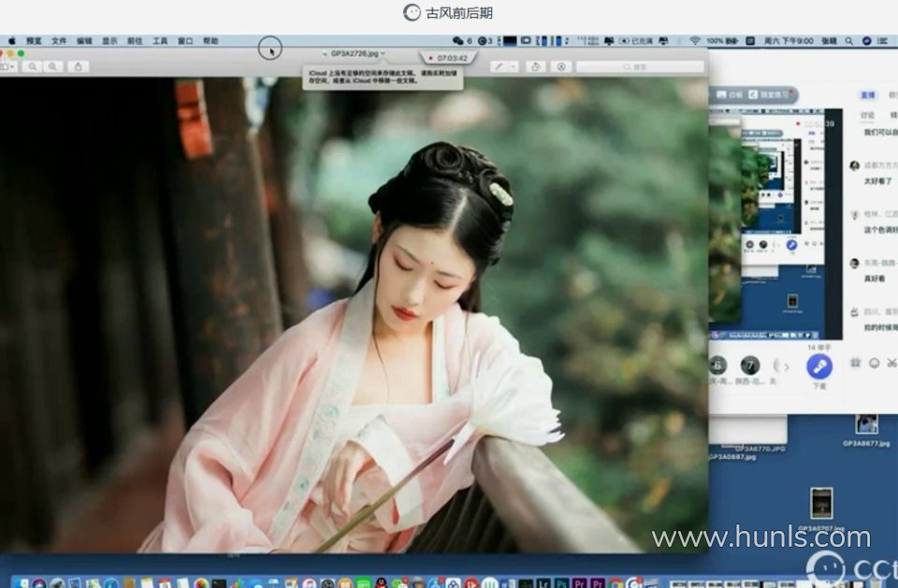Open the 前往 menu
Screen dimensions: 898x588
pos(135,40)
